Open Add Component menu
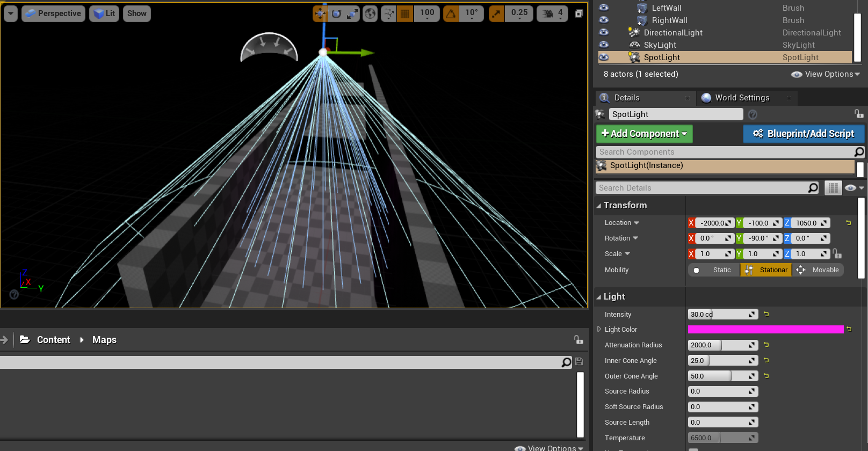The height and width of the screenshot is (451, 868). [644, 134]
